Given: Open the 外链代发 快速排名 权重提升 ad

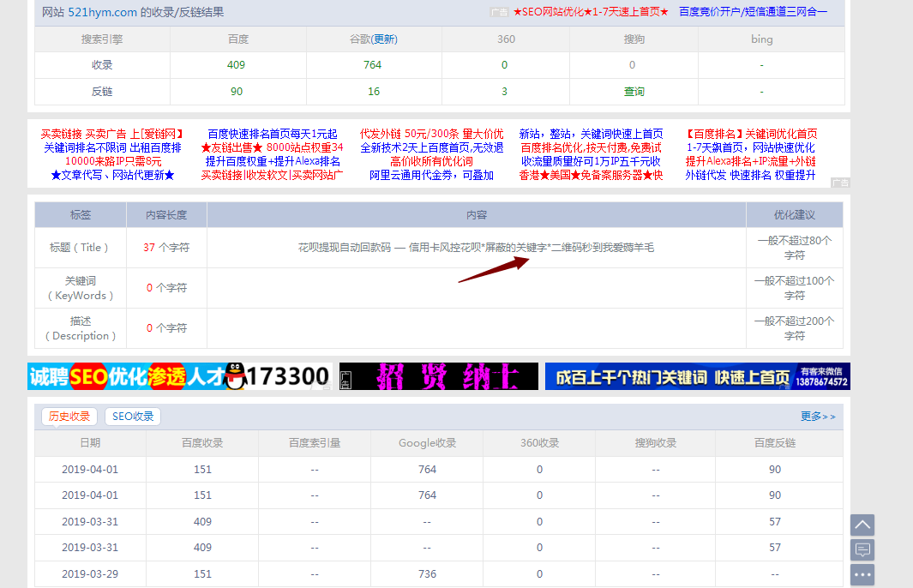Looking at the screenshot, I should [x=751, y=175].
